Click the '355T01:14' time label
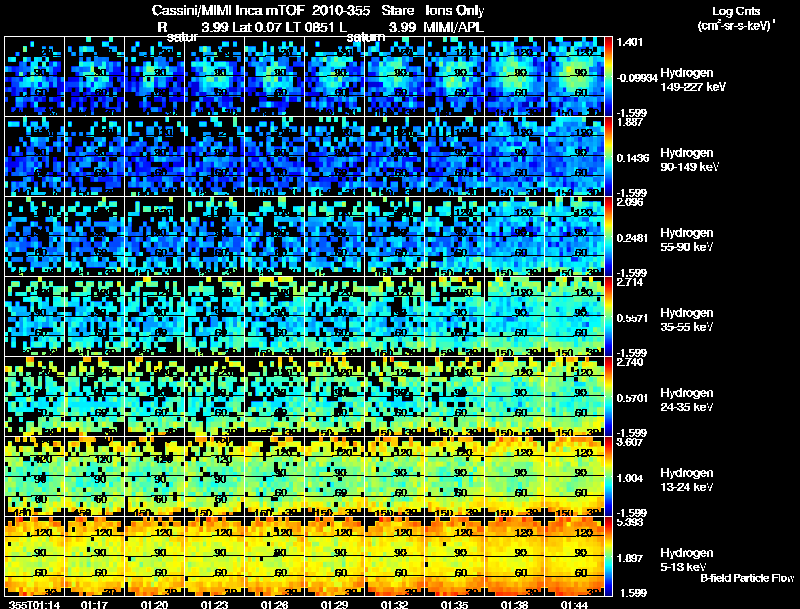The width and height of the screenshot is (800, 609). 34,604
